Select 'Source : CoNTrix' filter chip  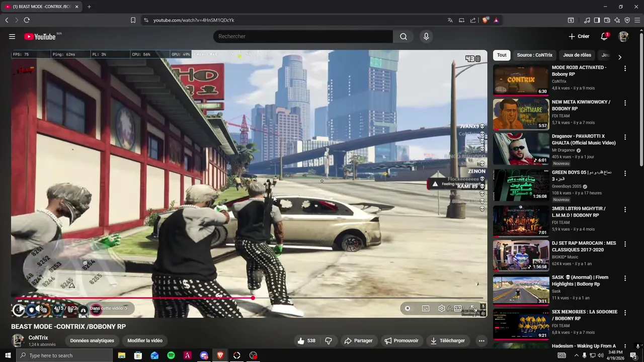[534, 55]
